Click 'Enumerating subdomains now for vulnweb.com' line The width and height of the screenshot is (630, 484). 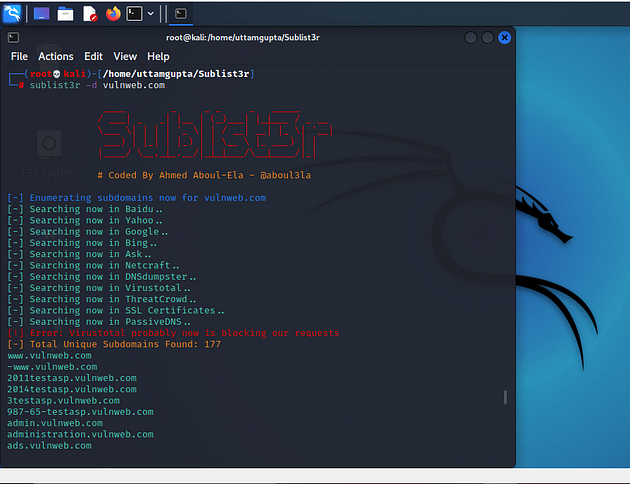click(137, 198)
